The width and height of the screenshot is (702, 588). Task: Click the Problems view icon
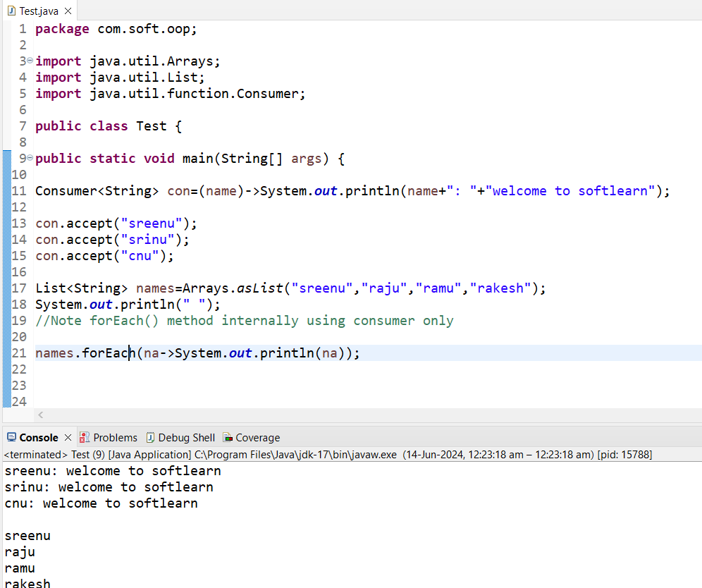85,438
